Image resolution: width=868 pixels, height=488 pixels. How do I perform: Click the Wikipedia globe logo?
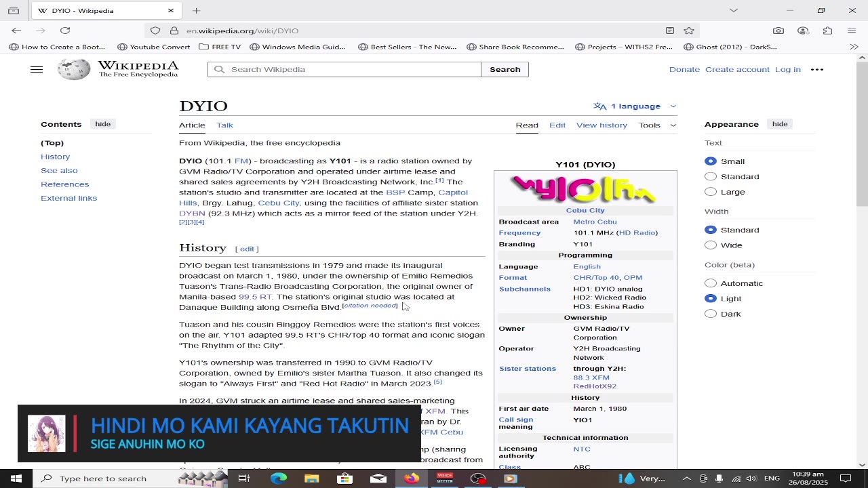[74, 69]
